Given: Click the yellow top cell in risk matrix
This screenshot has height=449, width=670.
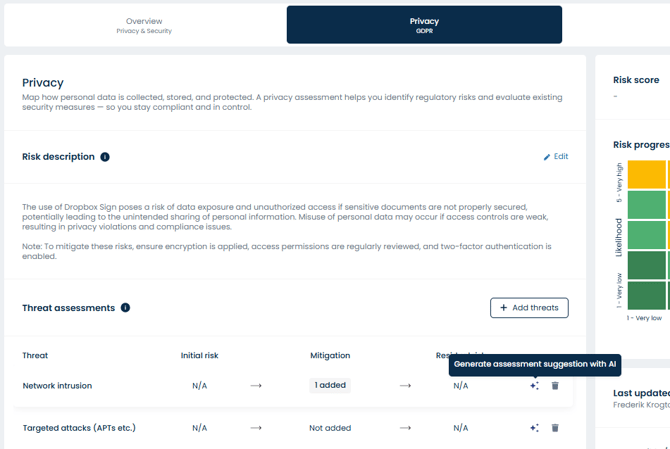Looking at the screenshot, I should pos(647,174).
